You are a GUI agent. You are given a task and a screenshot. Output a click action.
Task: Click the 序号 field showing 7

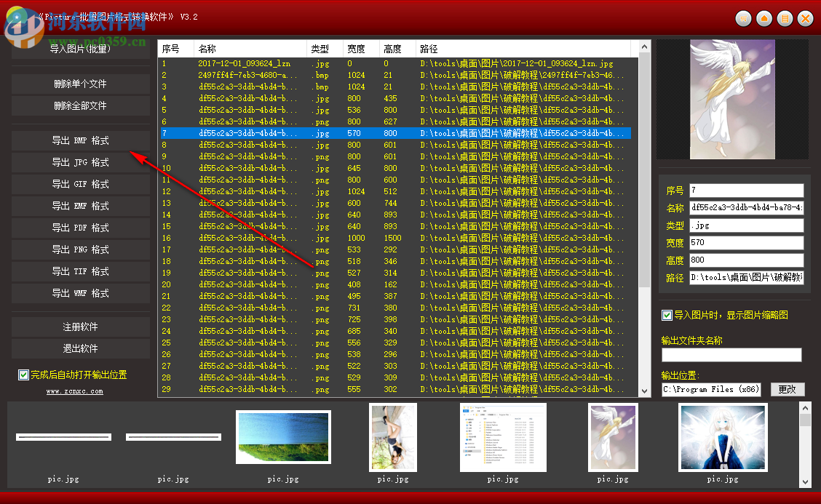click(x=747, y=190)
